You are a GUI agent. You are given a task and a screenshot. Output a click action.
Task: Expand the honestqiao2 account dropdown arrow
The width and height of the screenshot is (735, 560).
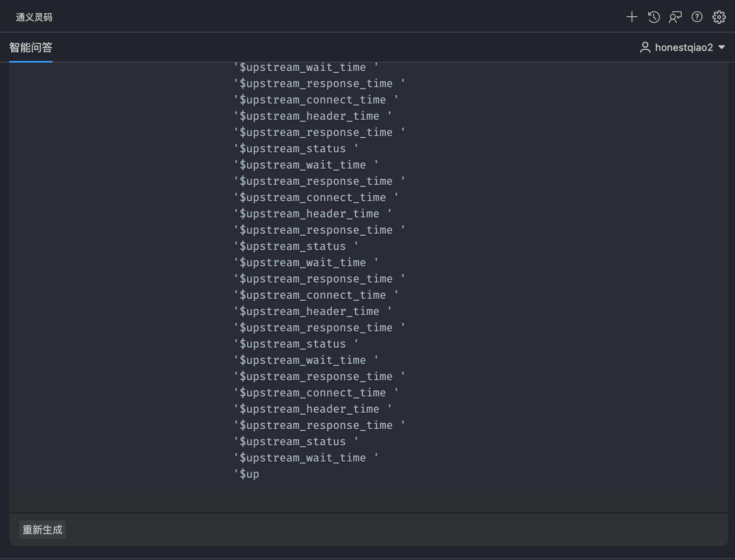pyautogui.click(x=722, y=48)
